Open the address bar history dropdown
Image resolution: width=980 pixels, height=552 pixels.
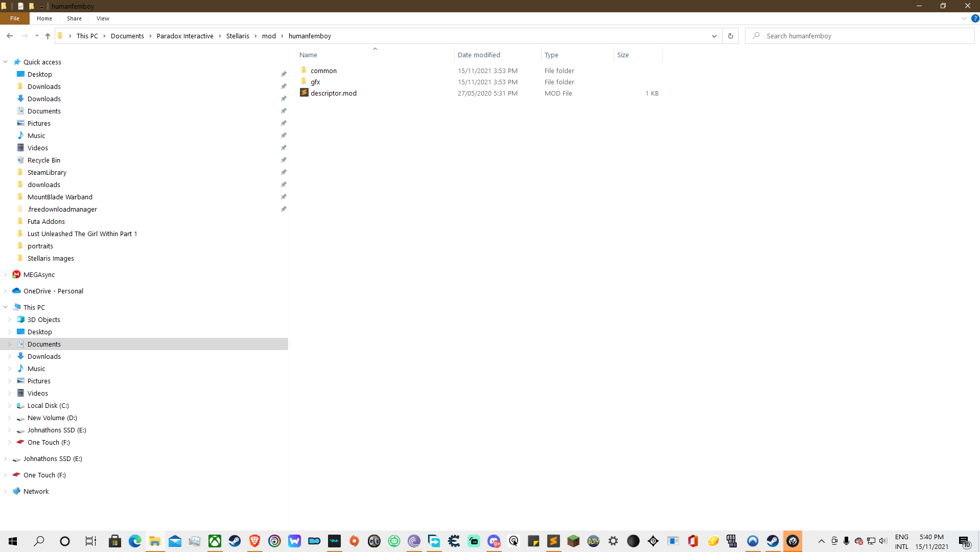pos(714,36)
